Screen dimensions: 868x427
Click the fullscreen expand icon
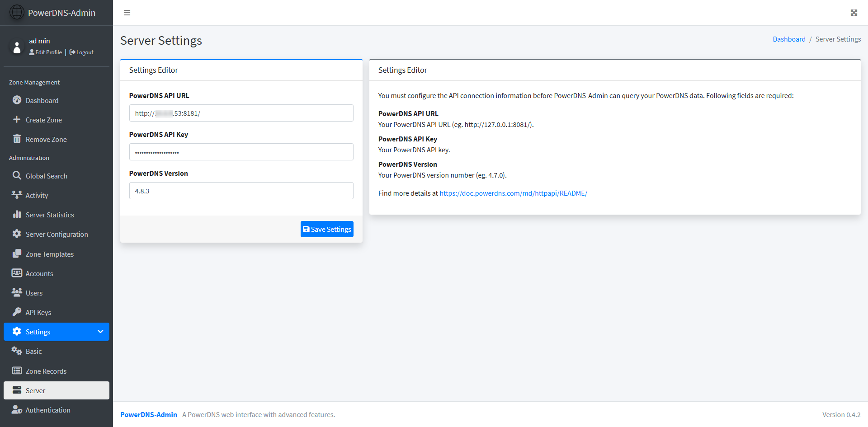[x=854, y=13]
